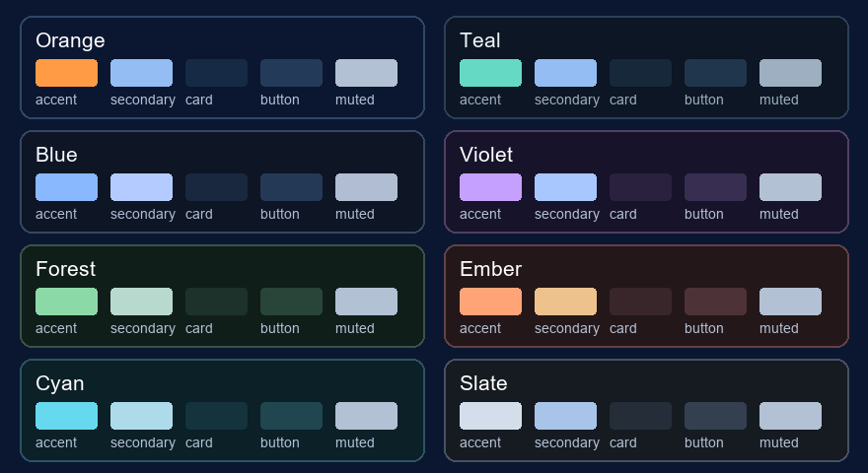Click the 'accent' label in Orange card
The height and width of the screenshot is (473, 868).
[x=56, y=101]
